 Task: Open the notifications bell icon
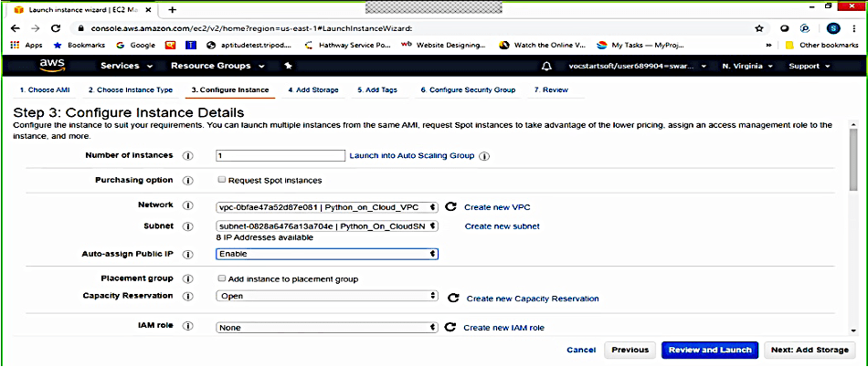click(x=546, y=66)
